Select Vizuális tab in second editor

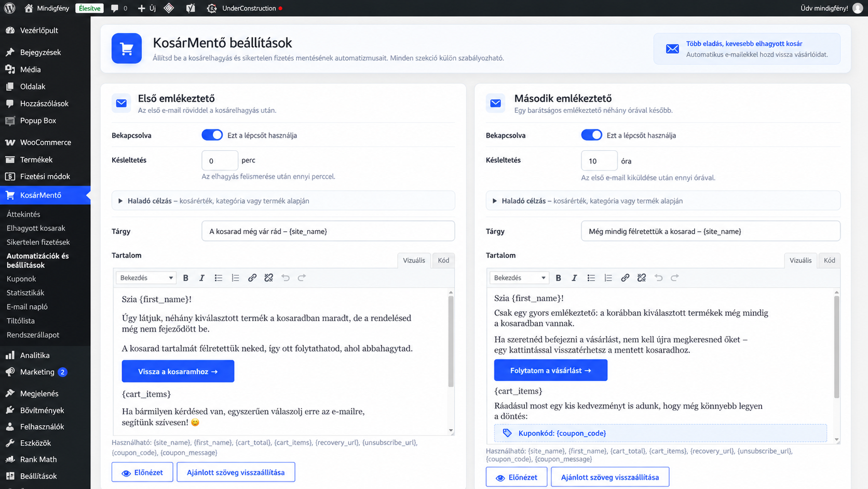[x=800, y=260]
